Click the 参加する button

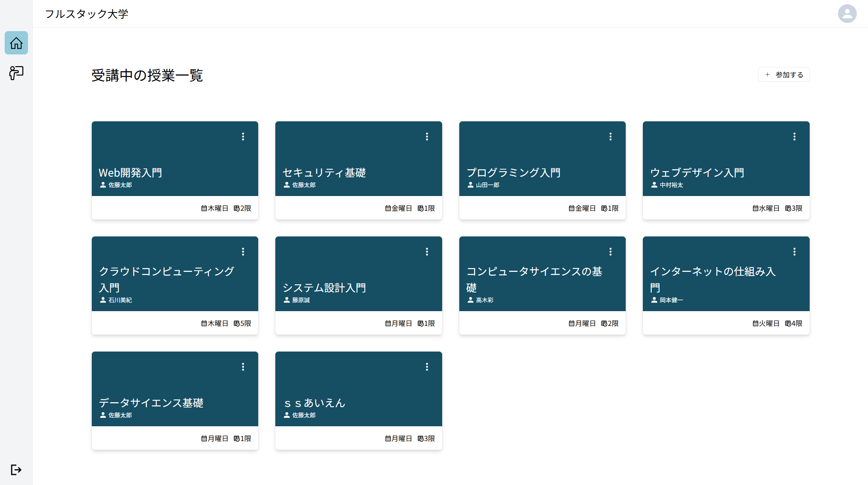(784, 74)
